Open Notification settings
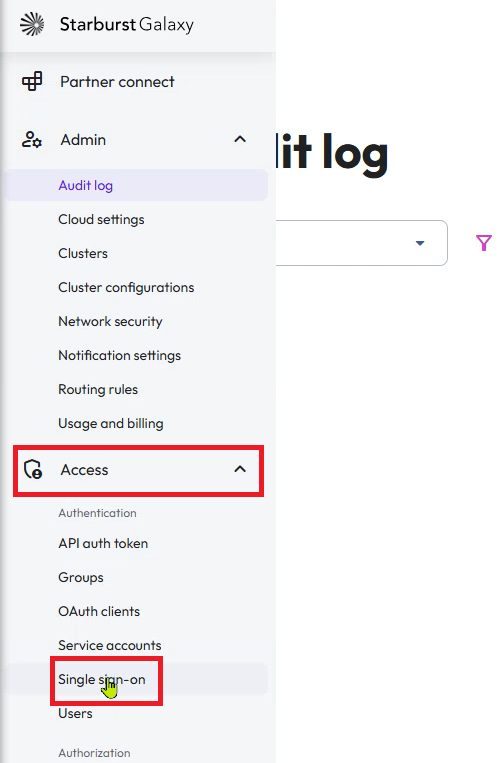This screenshot has width=504, height=763. point(120,356)
